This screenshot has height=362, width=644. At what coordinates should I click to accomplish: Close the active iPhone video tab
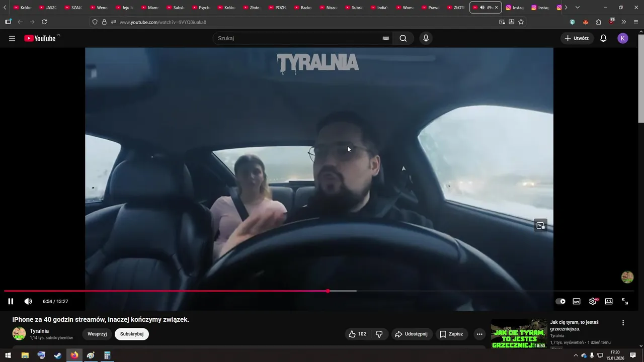tap(496, 8)
